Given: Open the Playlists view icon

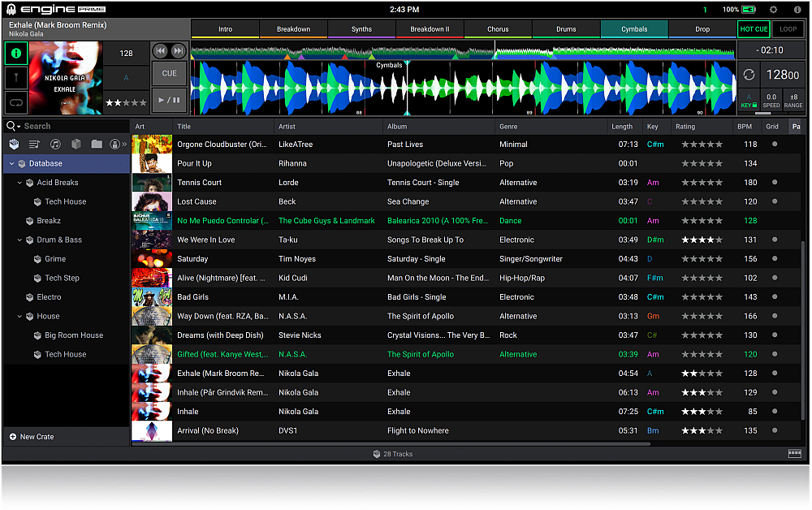Looking at the screenshot, I should [x=34, y=144].
